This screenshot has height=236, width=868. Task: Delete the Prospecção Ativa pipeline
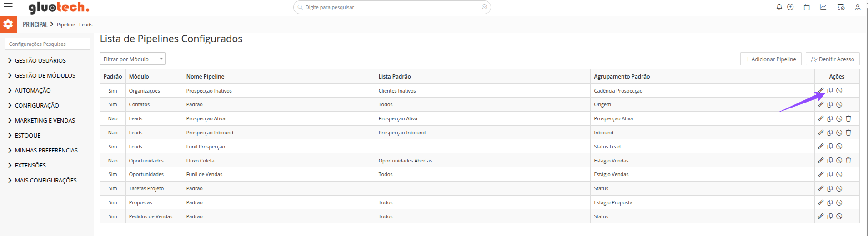[x=848, y=118]
